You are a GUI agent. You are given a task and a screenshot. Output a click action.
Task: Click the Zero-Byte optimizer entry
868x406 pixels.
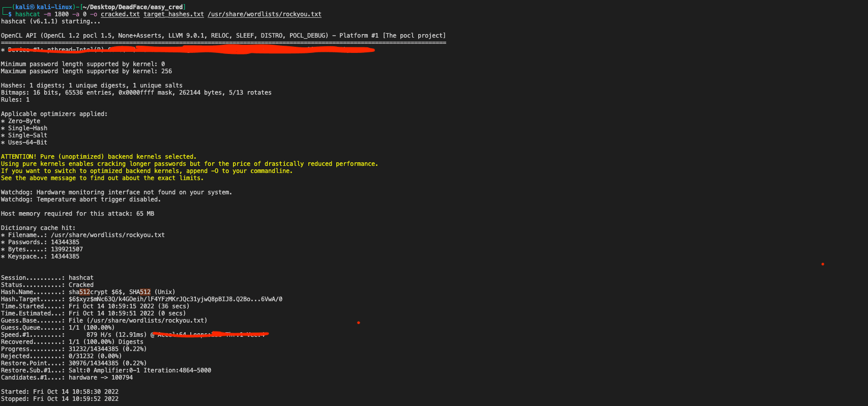pos(24,121)
